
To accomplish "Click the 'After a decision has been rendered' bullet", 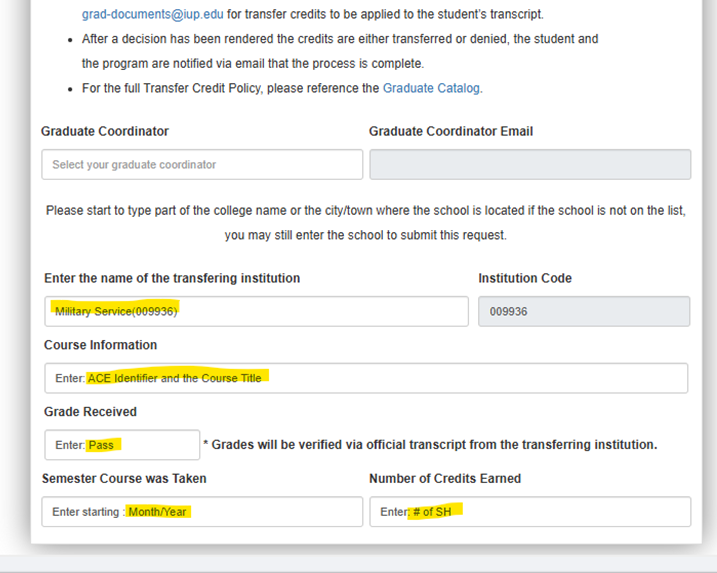I will [x=340, y=51].
